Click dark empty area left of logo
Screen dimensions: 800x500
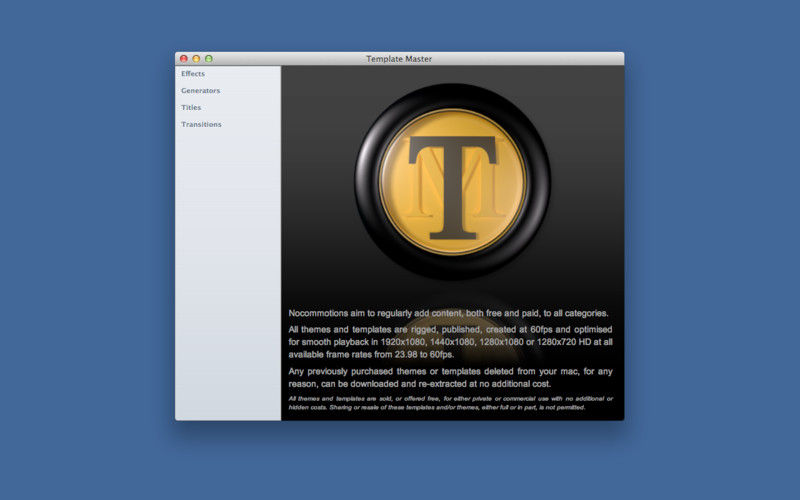tap(315, 180)
